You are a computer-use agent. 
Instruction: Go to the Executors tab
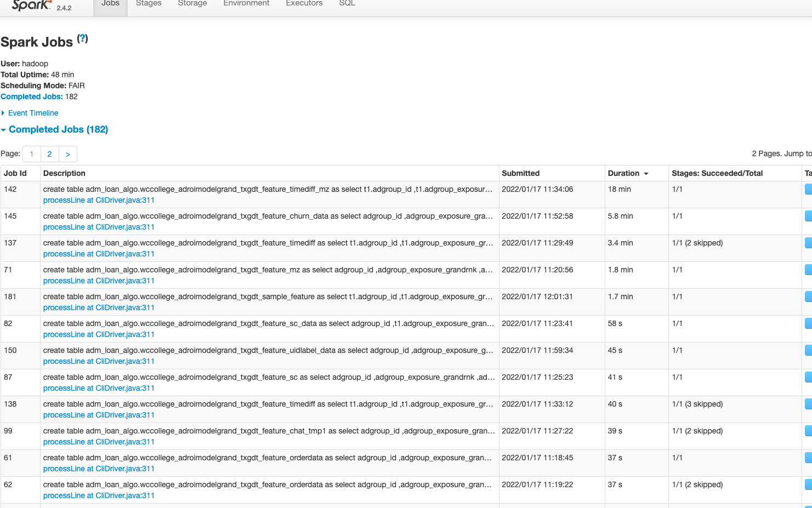point(304,3)
